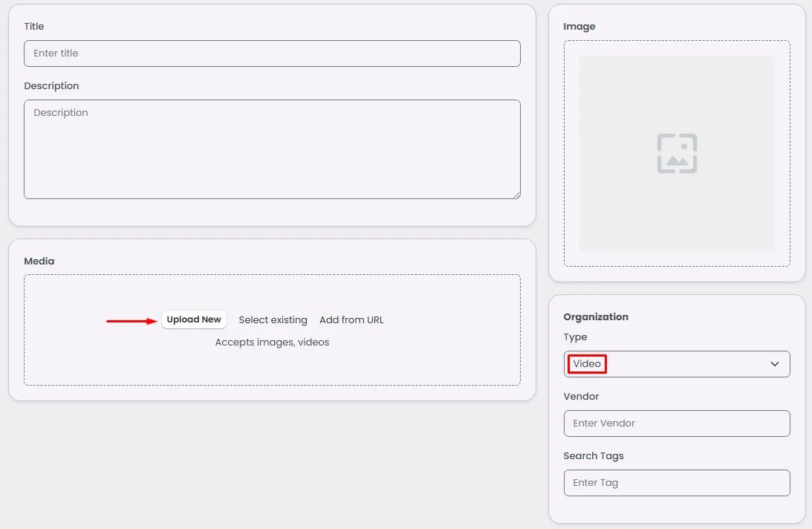812x529 pixels.
Task: Click the Description field label
Action: click(51, 86)
